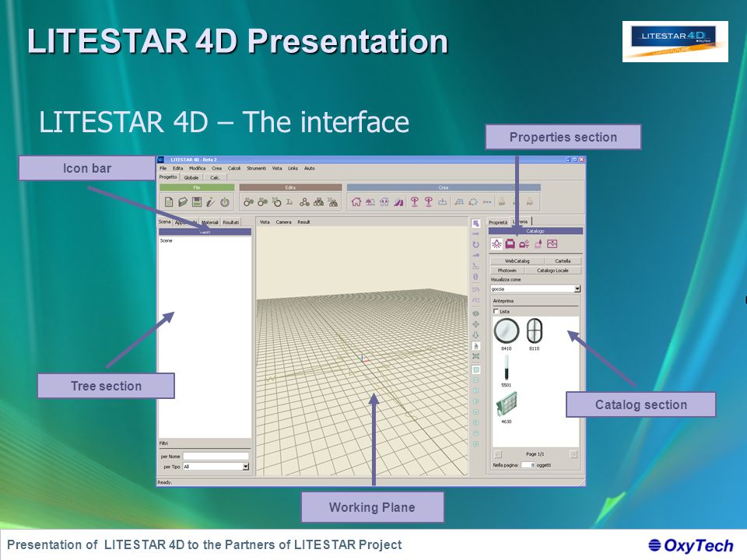This screenshot has height=560, width=747.
Task: Select the oval bulkhead thumbnail 8110
Action: (x=535, y=331)
